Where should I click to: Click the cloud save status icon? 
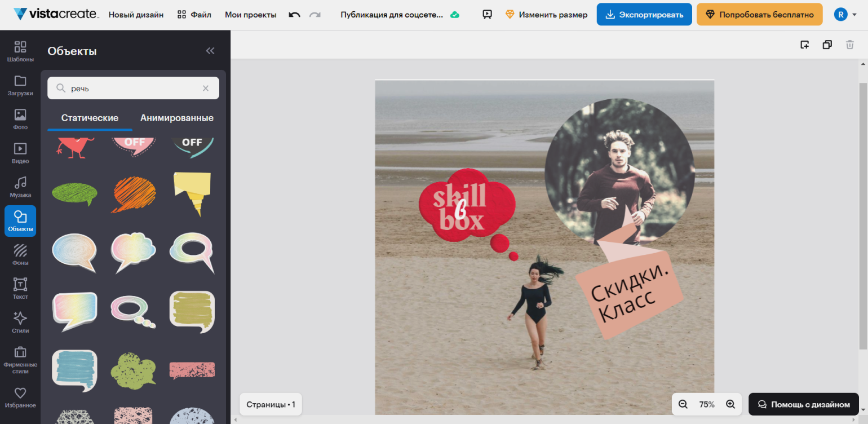(x=454, y=15)
